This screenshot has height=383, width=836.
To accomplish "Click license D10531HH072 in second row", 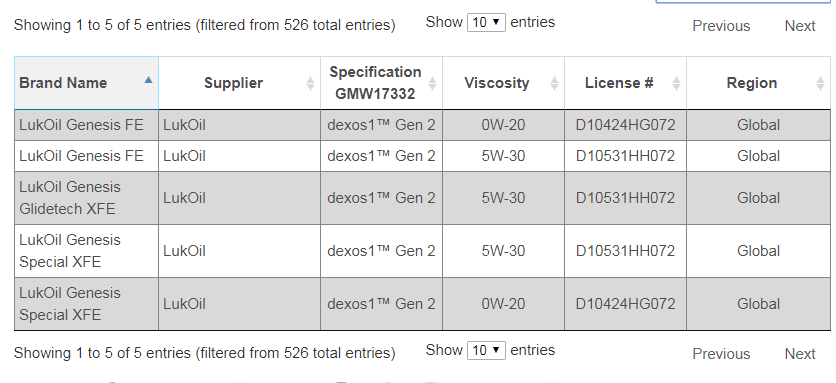I will 625,156.
